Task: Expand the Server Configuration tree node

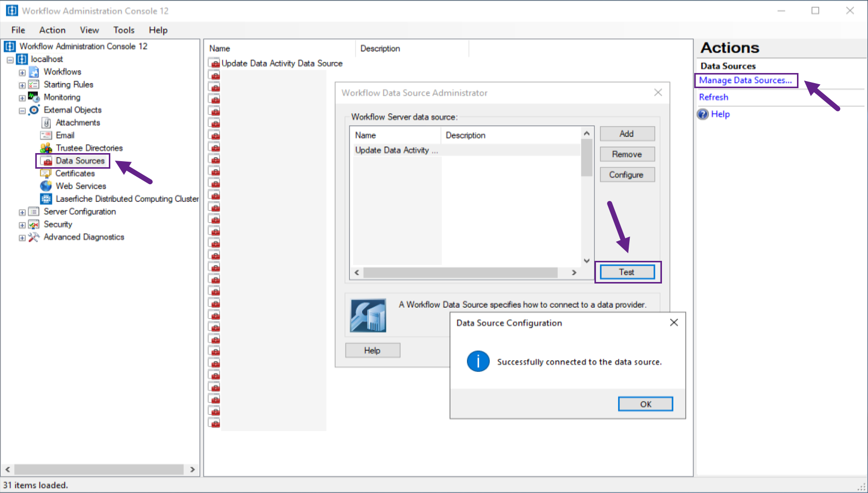Action: [22, 213]
